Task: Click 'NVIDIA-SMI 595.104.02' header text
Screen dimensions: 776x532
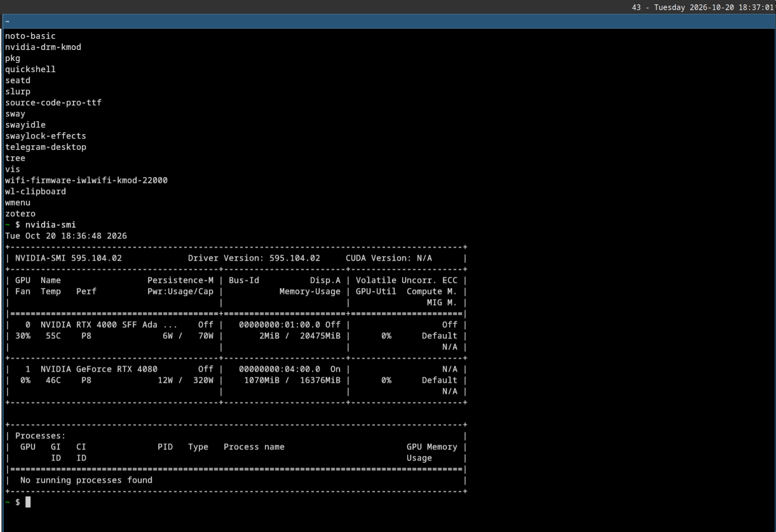Action: tap(68, 258)
